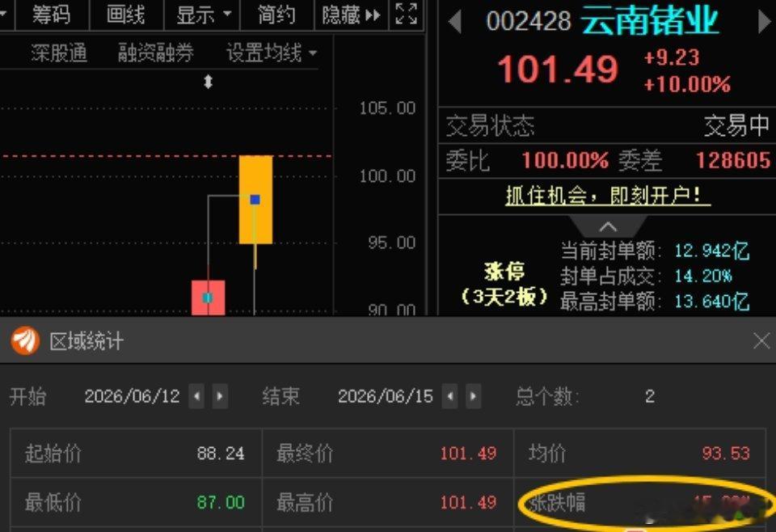Click the 当前封单额 value 12.942亿
Screen dimensions: 776x532
(x=712, y=251)
